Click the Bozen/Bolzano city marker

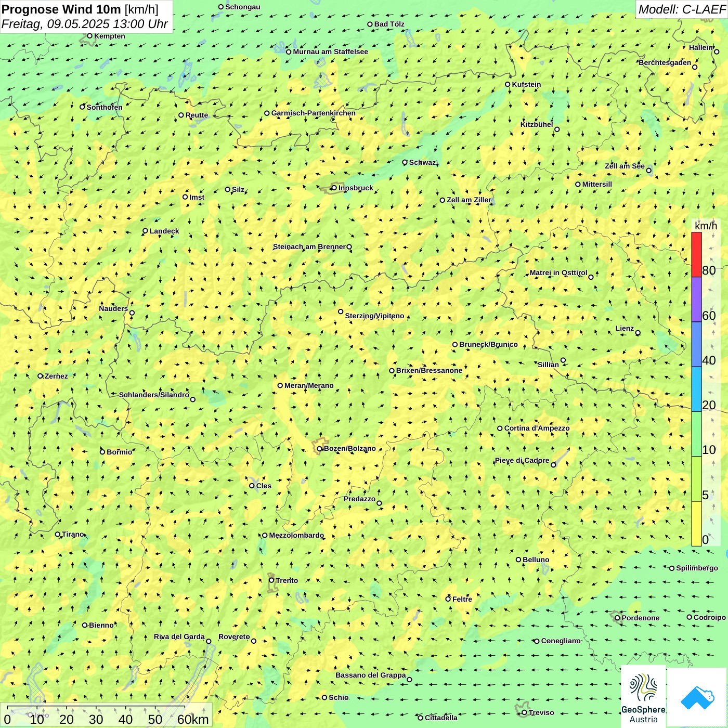[319, 448]
